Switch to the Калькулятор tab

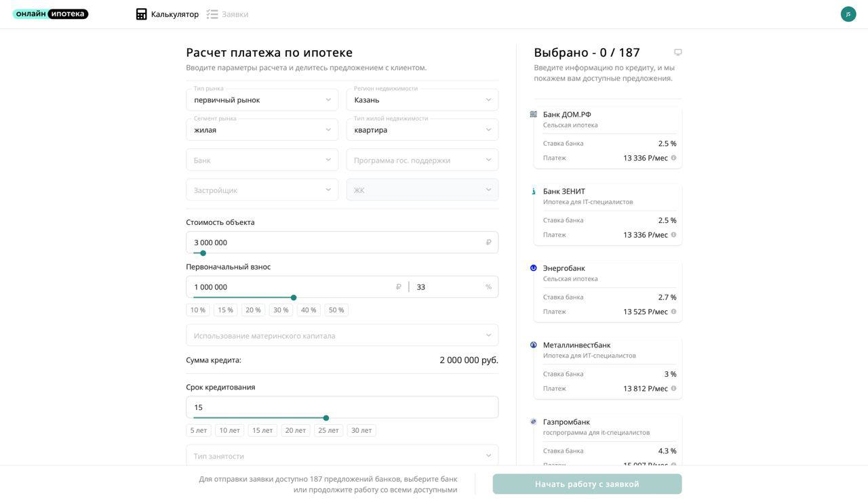pyautogui.click(x=174, y=14)
